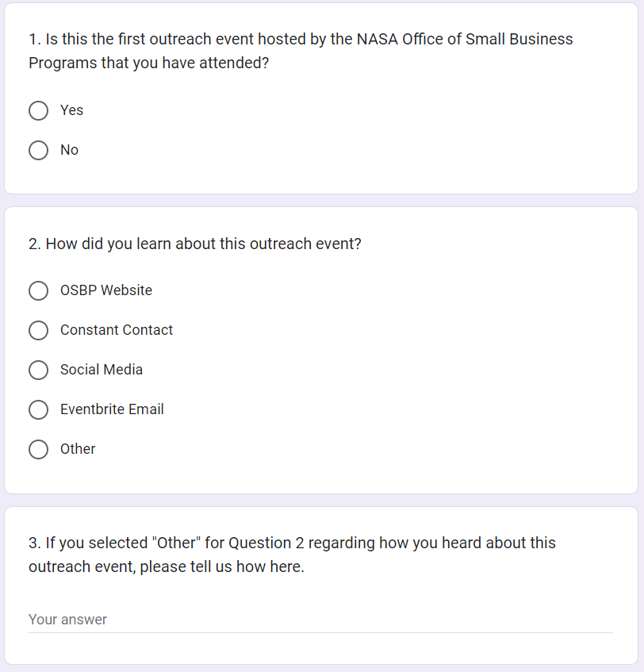Select the Yes radio button
The image size is (644, 672).
coord(39,110)
